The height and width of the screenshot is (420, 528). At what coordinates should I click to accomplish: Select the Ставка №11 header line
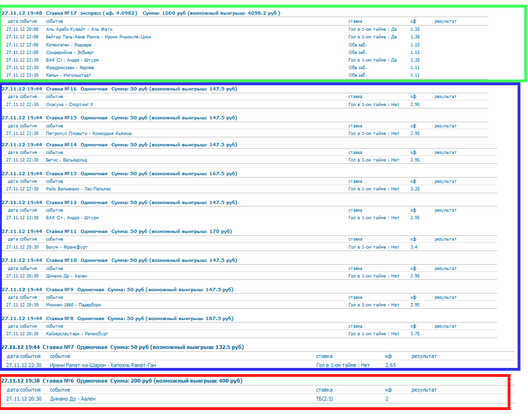(x=116, y=232)
